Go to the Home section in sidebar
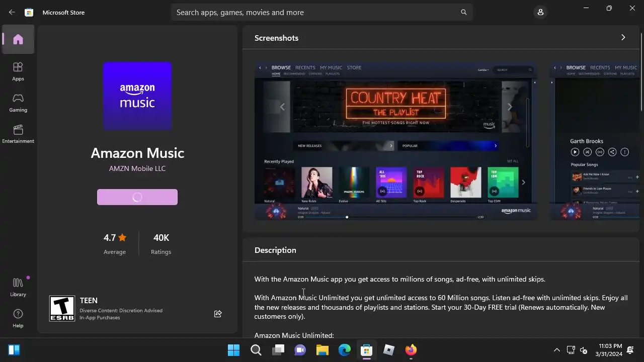The image size is (644, 362). click(18, 39)
